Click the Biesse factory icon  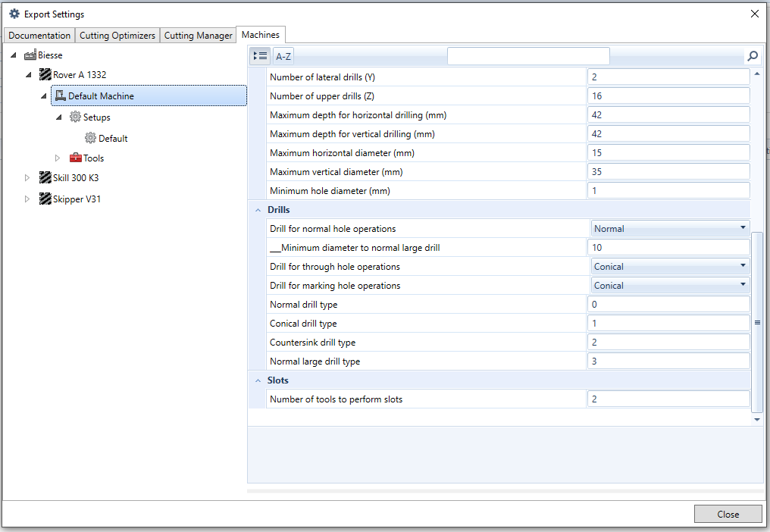tap(30, 55)
